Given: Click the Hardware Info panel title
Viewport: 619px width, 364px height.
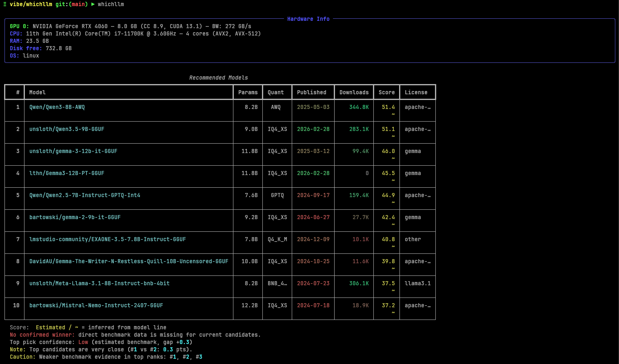Looking at the screenshot, I should (308, 19).
